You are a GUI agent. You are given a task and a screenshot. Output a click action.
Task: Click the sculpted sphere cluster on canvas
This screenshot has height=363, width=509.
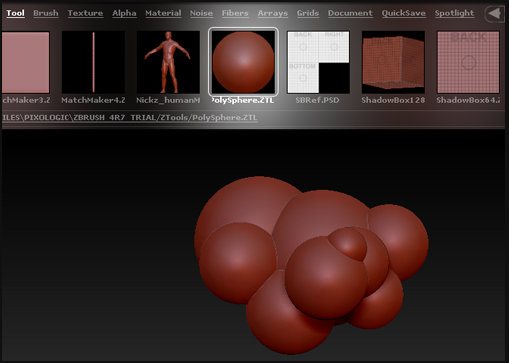point(311,265)
